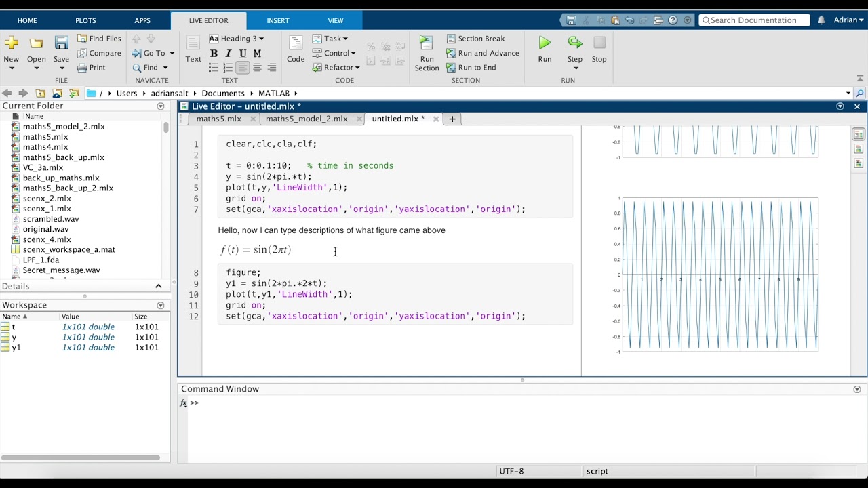Open Find Files tool
The image size is (868, 488).
(x=99, y=39)
